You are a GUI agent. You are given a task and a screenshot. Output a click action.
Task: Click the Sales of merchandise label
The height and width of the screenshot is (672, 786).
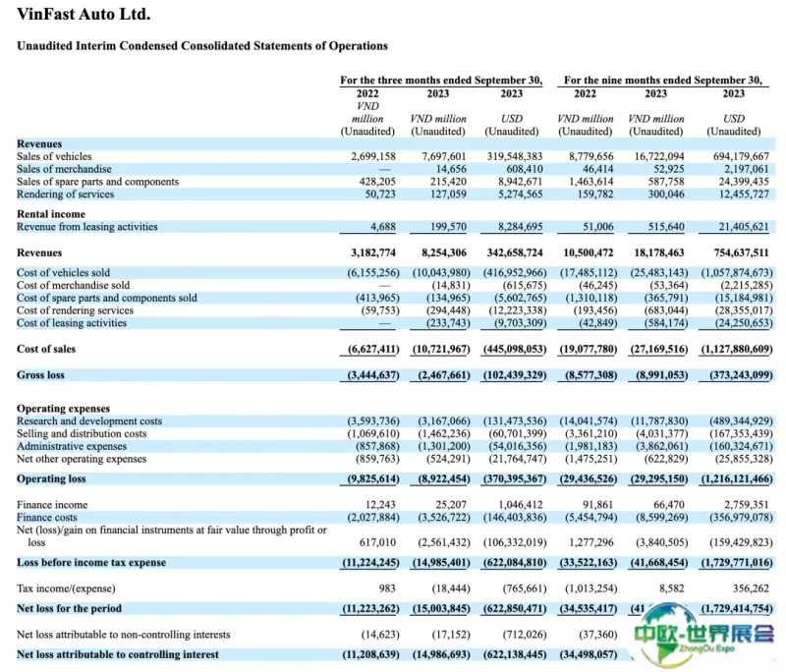tap(64, 169)
